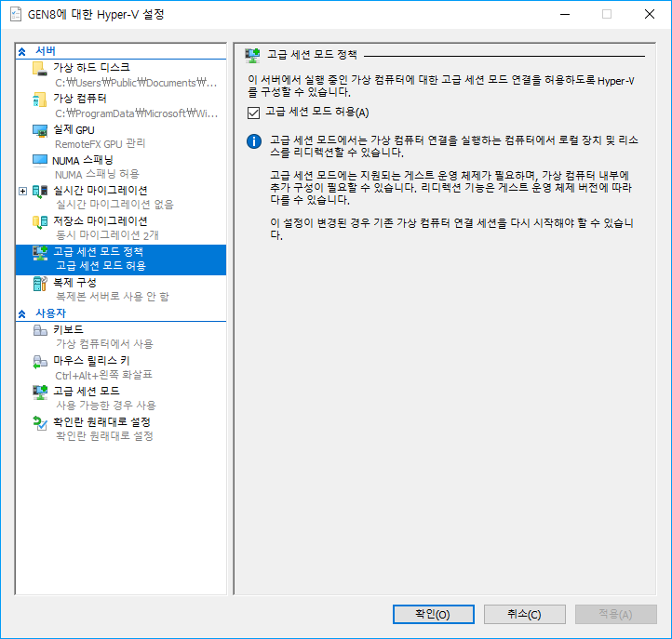Click the 키보드 icon
The image size is (672, 639).
coord(40,330)
